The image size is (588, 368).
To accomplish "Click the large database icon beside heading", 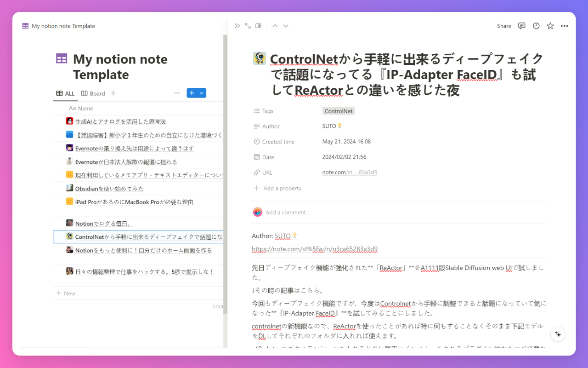I will pos(62,58).
